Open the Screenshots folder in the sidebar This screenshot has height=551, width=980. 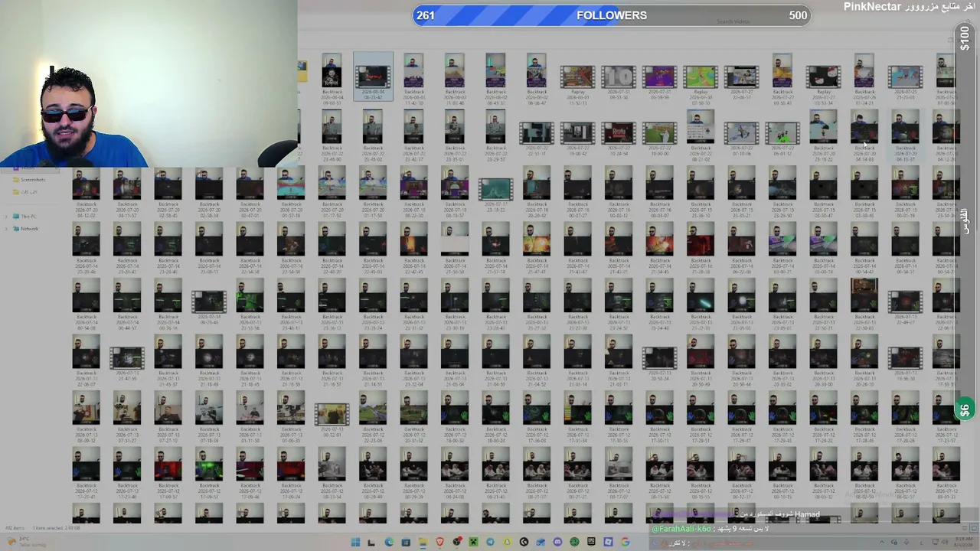tap(29, 180)
